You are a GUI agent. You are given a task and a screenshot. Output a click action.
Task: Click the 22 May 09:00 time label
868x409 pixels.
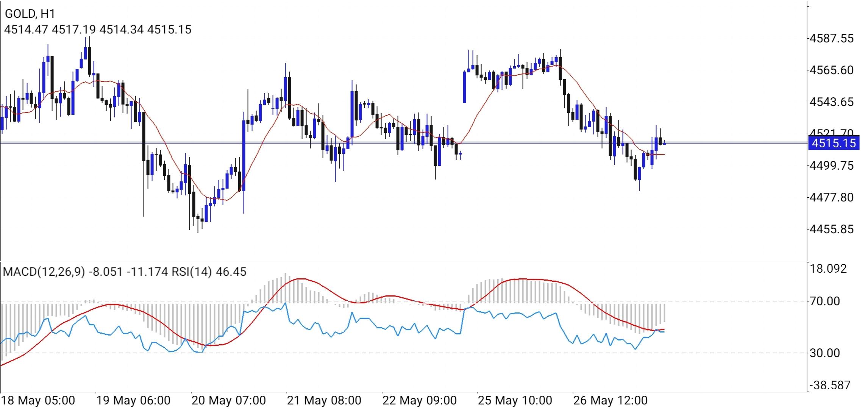click(420, 400)
